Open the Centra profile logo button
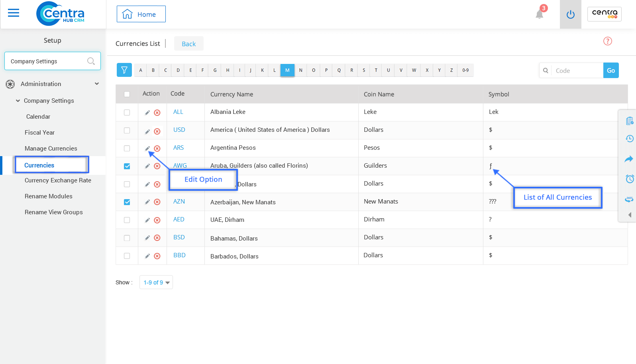The image size is (636, 364). 605,14
